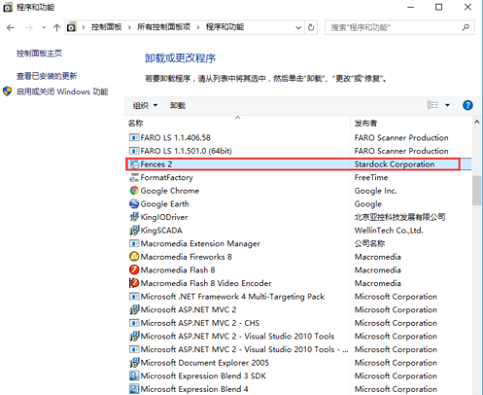Open the 组织 dropdown menu
The height and width of the screenshot is (395, 483).
click(x=145, y=106)
